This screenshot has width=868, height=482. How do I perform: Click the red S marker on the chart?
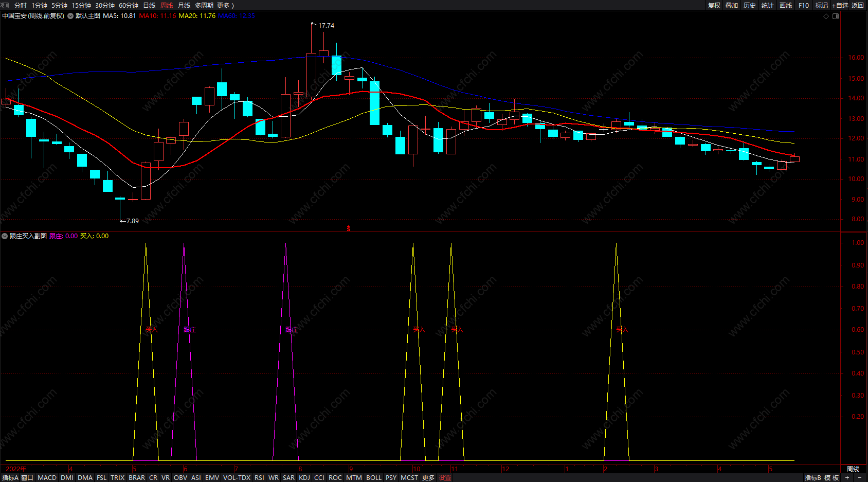(x=349, y=228)
